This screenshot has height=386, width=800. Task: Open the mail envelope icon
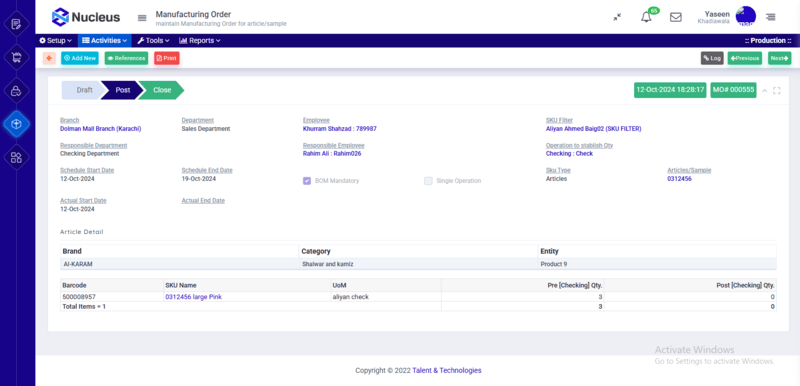676,17
